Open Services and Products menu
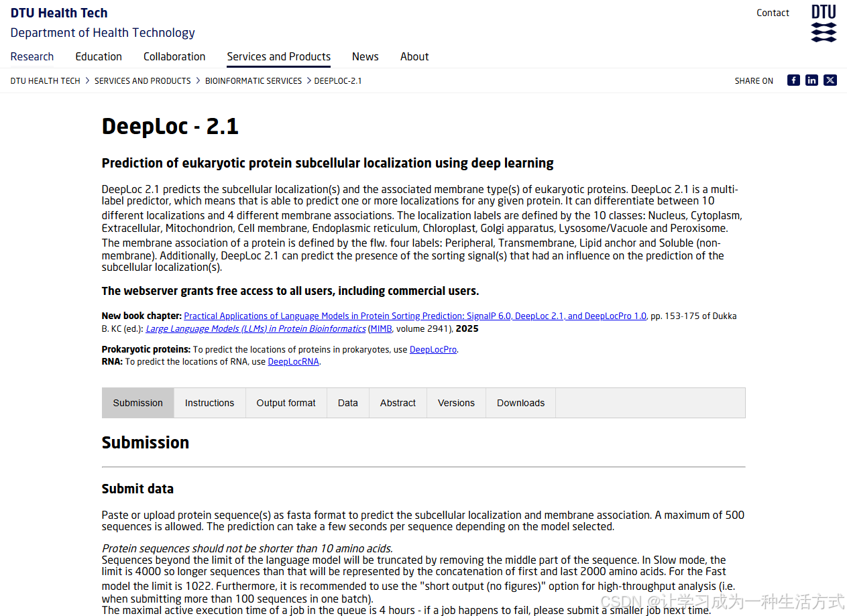 coord(279,57)
